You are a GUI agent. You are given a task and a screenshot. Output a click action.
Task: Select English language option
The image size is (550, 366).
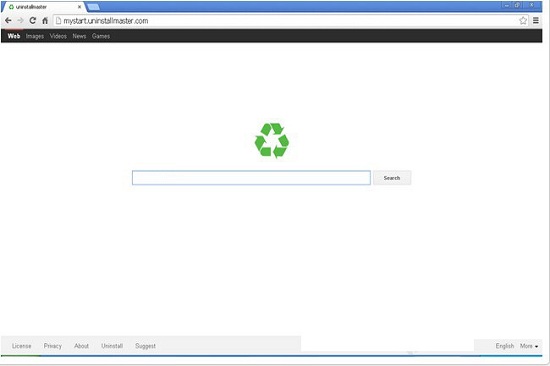coord(505,346)
